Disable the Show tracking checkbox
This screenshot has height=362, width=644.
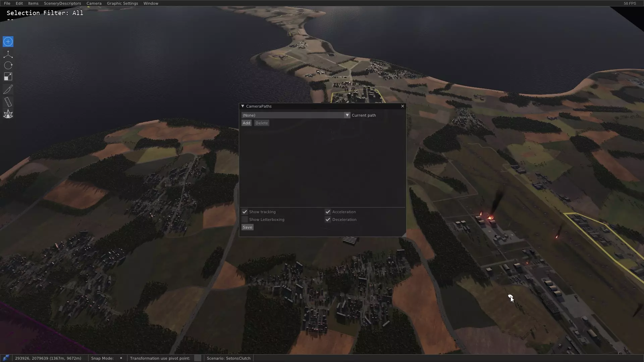[245, 212]
